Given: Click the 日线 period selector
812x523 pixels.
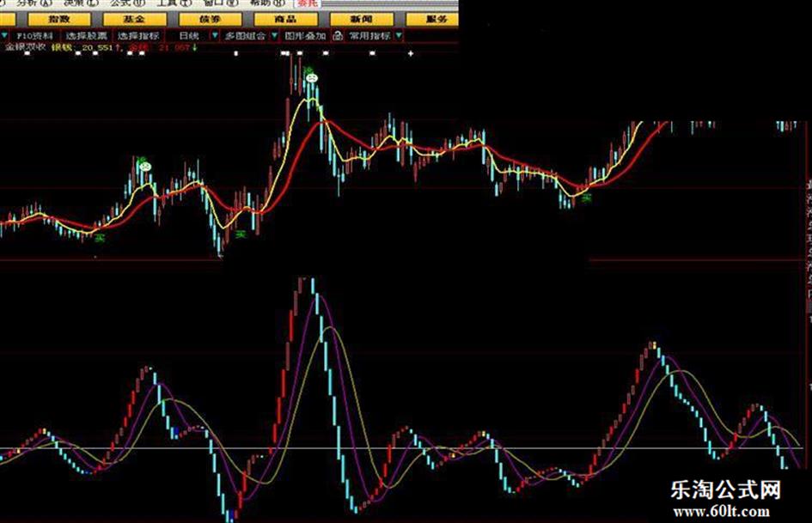Looking at the screenshot, I should click(189, 36).
